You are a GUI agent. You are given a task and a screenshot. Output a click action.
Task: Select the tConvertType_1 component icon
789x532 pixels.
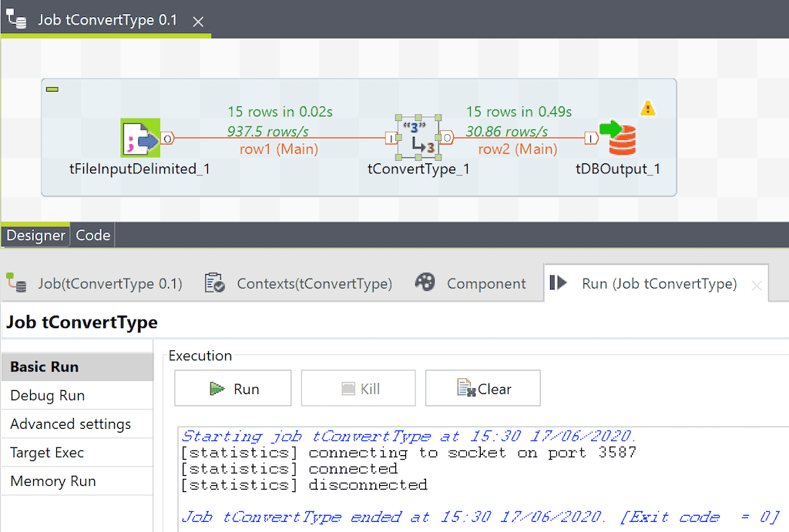418,137
